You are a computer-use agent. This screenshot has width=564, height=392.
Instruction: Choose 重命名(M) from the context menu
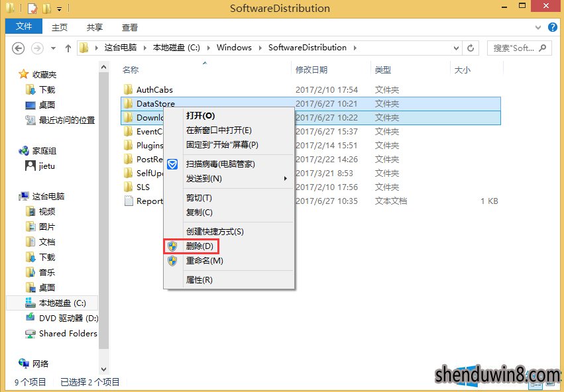coord(229,260)
